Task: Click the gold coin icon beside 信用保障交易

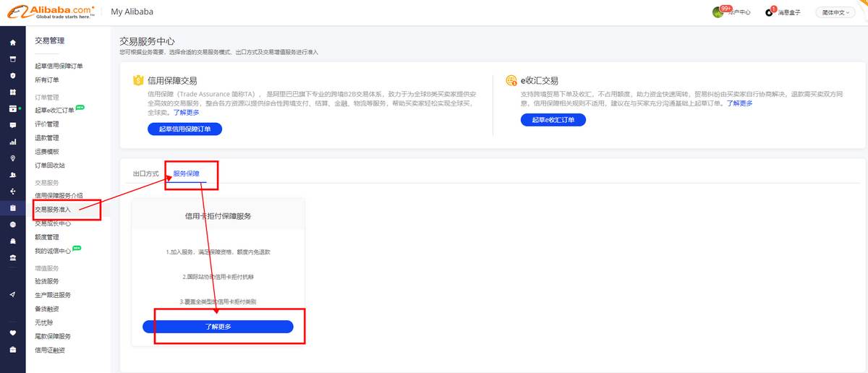Action: pyautogui.click(x=138, y=81)
